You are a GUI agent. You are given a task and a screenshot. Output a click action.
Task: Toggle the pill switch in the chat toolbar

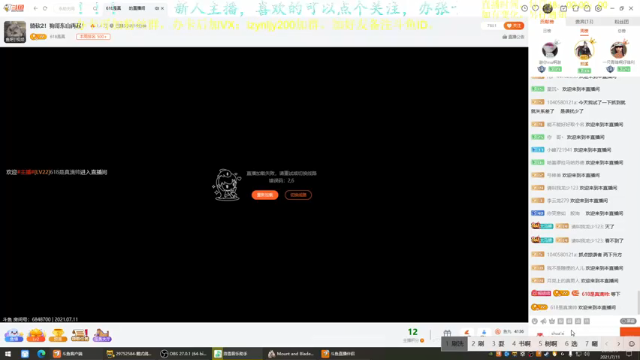pyautogui.click(x=628, y=321)
